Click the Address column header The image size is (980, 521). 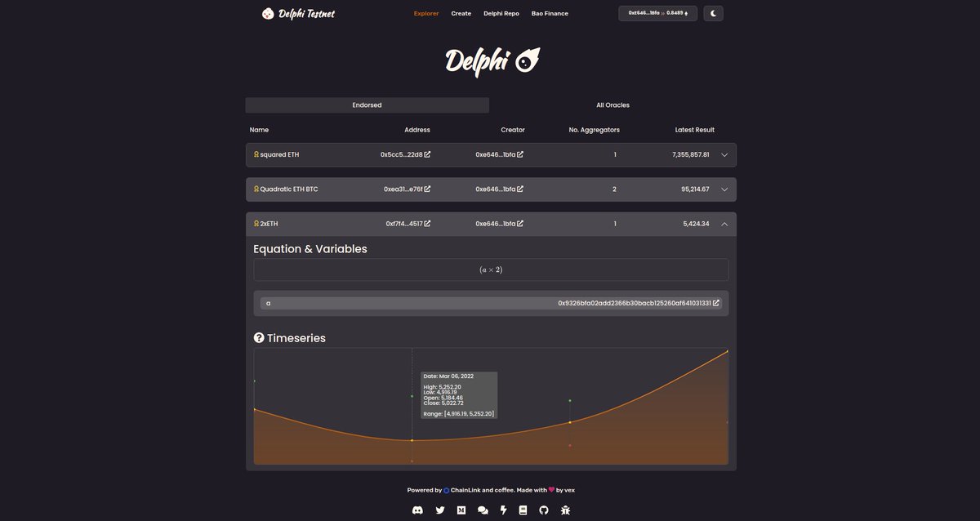click(x=417, y=130)
